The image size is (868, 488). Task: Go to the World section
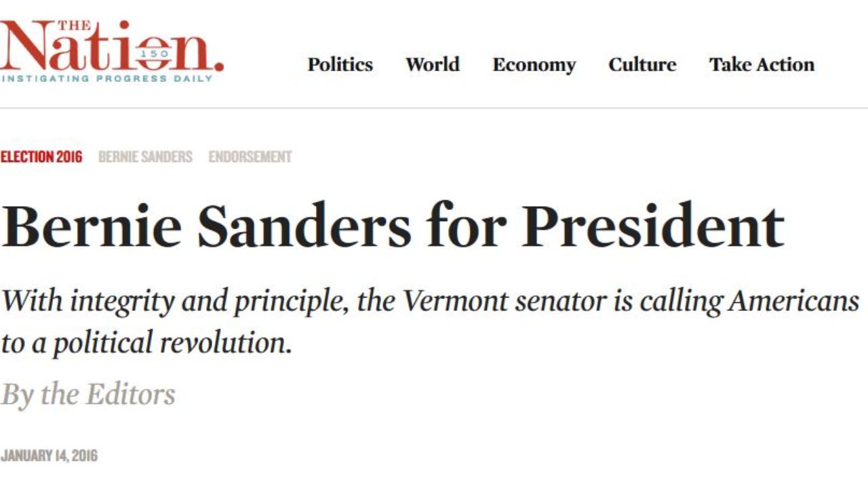433,65
